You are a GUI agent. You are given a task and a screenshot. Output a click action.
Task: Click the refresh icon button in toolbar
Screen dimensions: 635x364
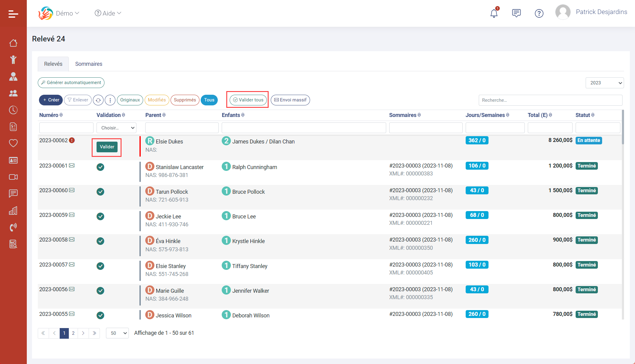click(x=98, y=100)
